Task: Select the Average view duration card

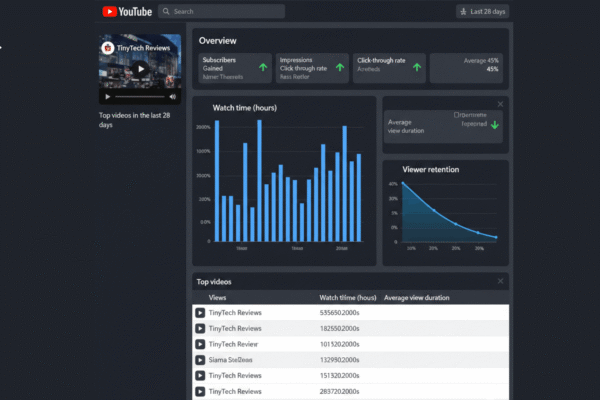Action: coord(443,127)
